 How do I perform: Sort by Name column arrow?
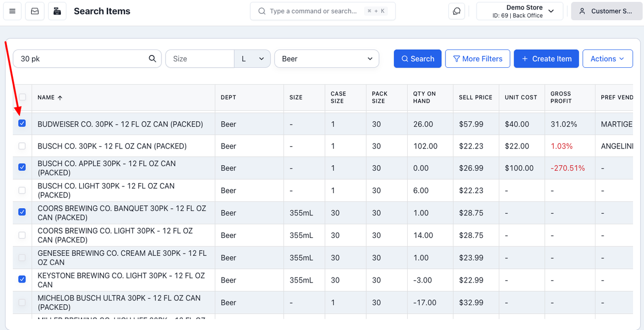(x=60, y=97)
